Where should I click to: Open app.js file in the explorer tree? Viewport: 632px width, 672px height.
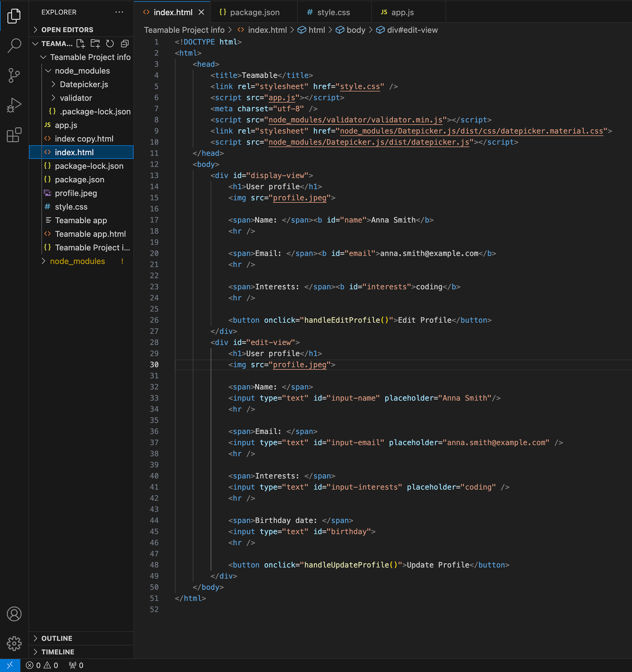[66, 125]
